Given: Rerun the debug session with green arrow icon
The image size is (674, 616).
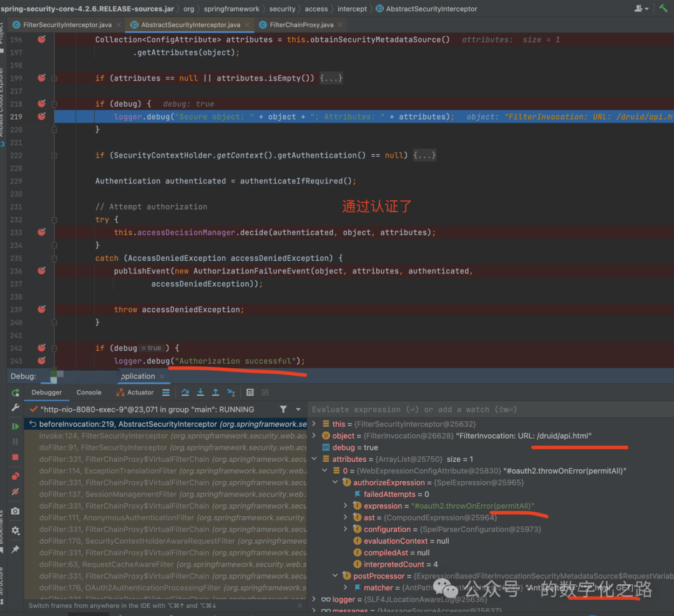Looking at the screenshot, I should [x=16, y=393].
